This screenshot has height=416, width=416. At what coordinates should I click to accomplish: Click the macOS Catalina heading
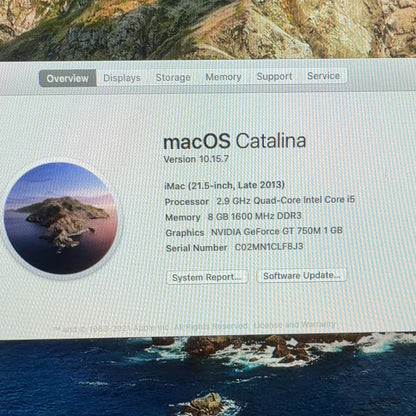[x=235, y=141]
